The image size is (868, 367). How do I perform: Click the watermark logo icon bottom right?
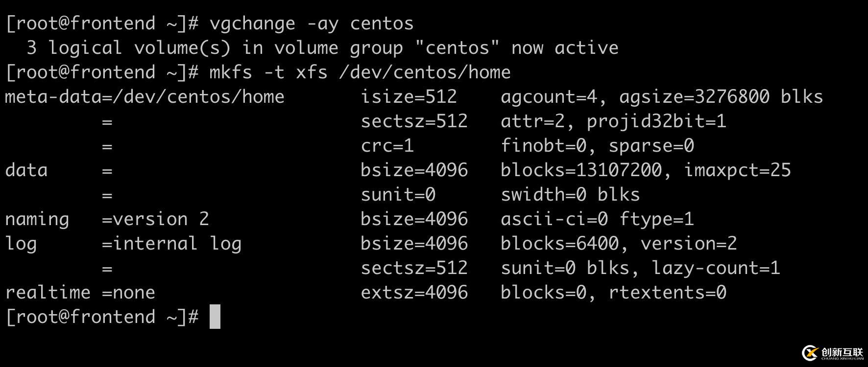810,352
